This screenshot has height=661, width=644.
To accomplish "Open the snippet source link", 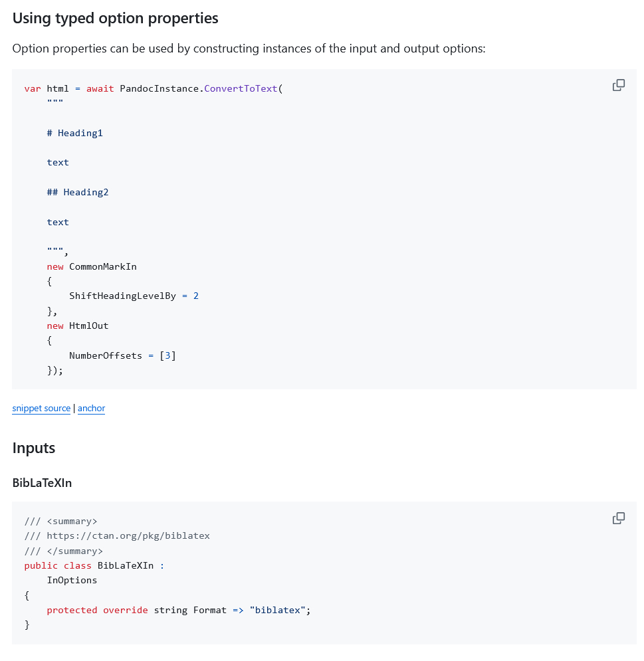I will point(41,409).
